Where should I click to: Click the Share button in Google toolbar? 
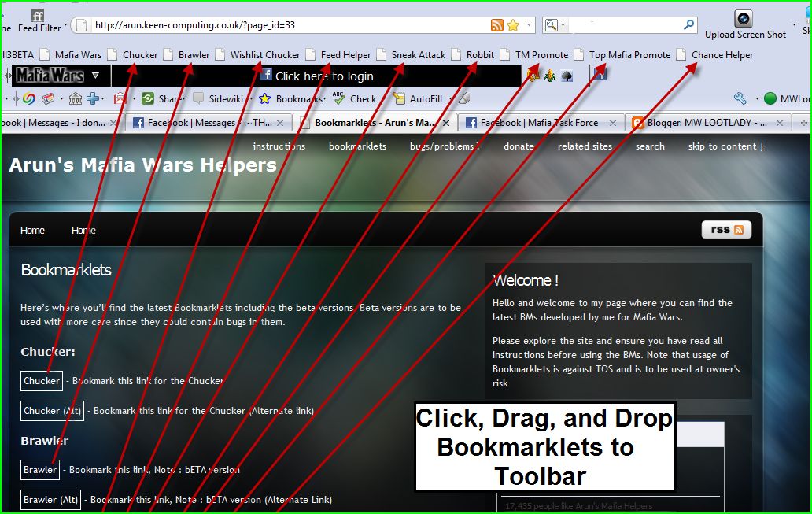[x=164, y=98]
